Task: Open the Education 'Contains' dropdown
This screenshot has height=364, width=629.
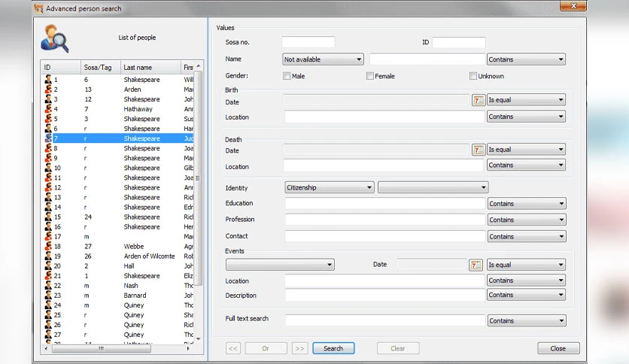Action: [x=527, y=204]
